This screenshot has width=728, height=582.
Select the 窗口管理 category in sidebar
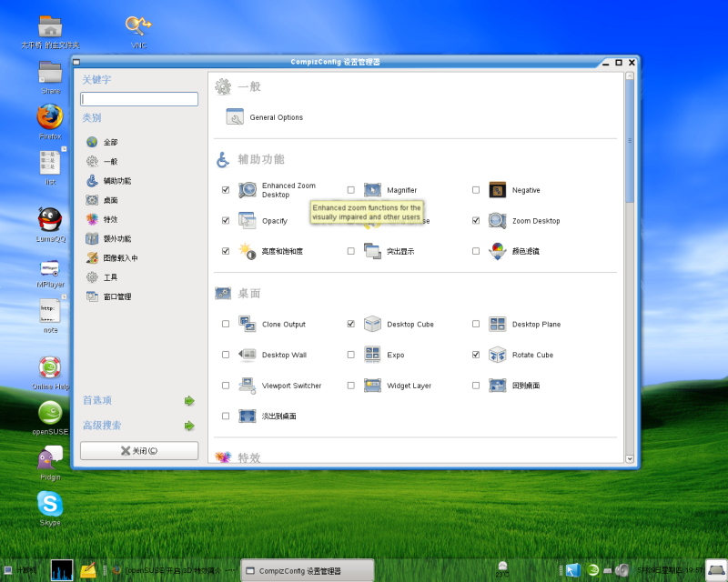116,296
